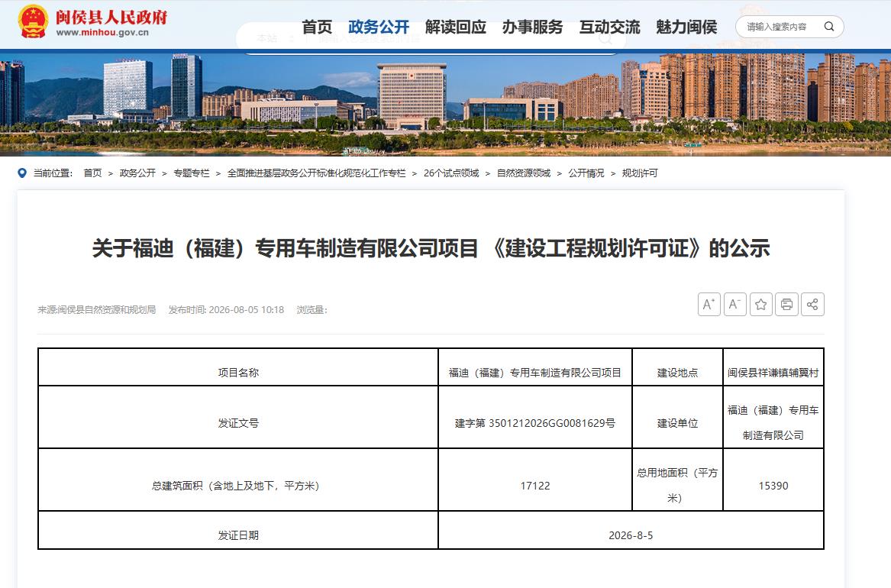Open 自然资源领域 breadcrumb link
The image size is (891, 588).
click(x=524, y=173)
